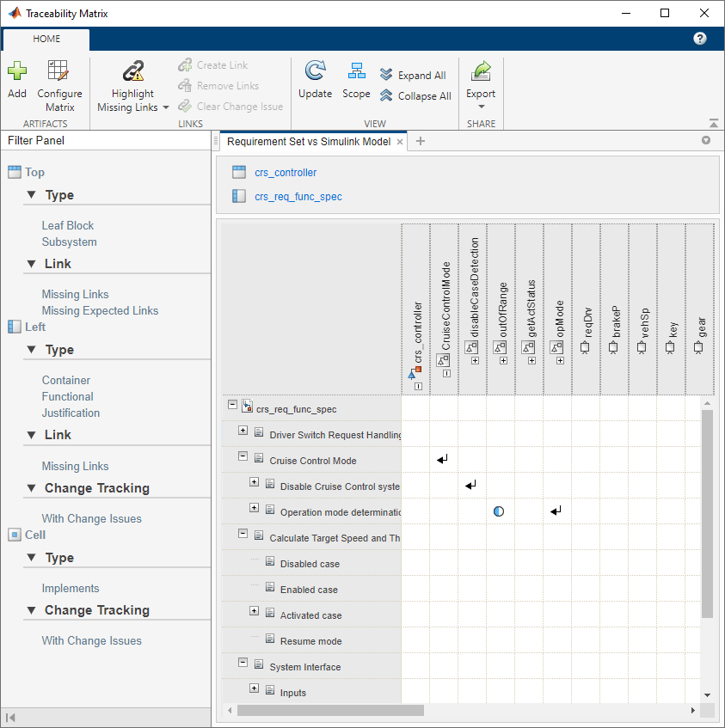
Task: Click the matrix horizontal scrollbar thumb
Action: pyautogui.click(x=331, y=710)
